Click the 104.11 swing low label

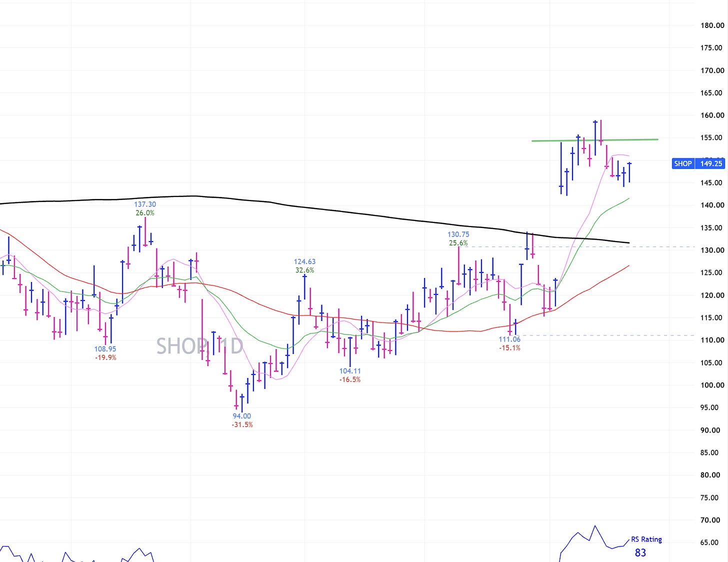point(350,371)
